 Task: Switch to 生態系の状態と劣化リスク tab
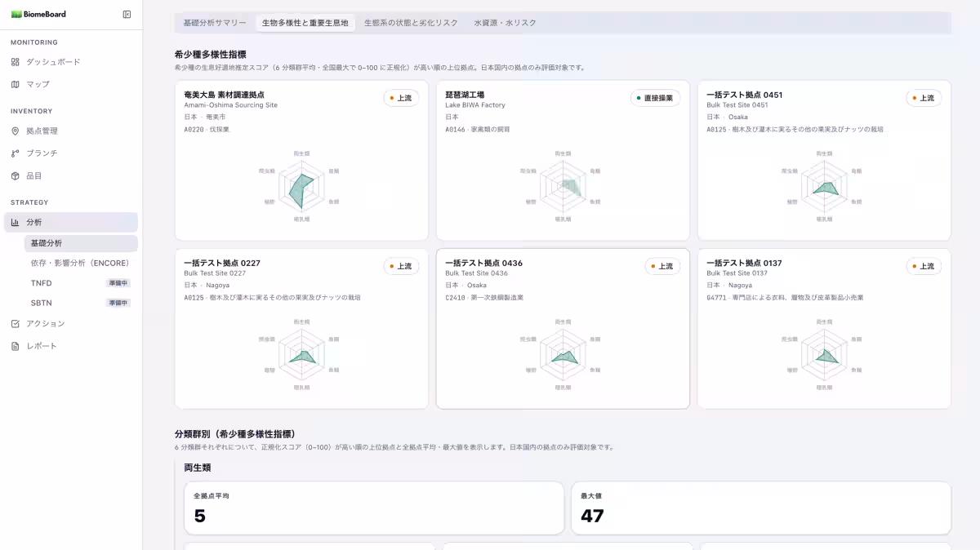(x=411, y=23)
